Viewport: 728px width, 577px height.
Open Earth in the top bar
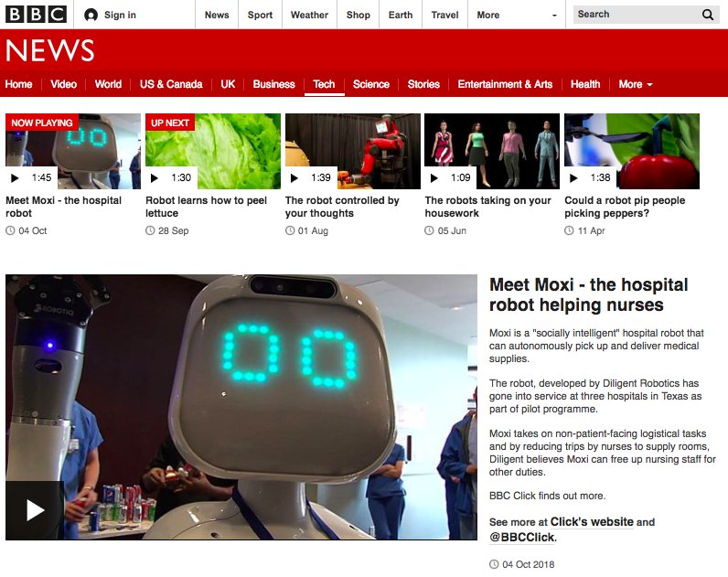[401, 15]
